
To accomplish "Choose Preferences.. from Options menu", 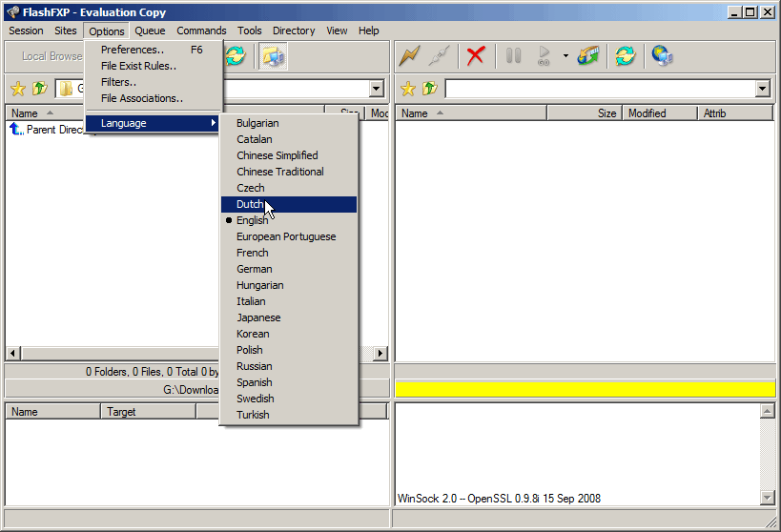I will [x=153, y=50].
